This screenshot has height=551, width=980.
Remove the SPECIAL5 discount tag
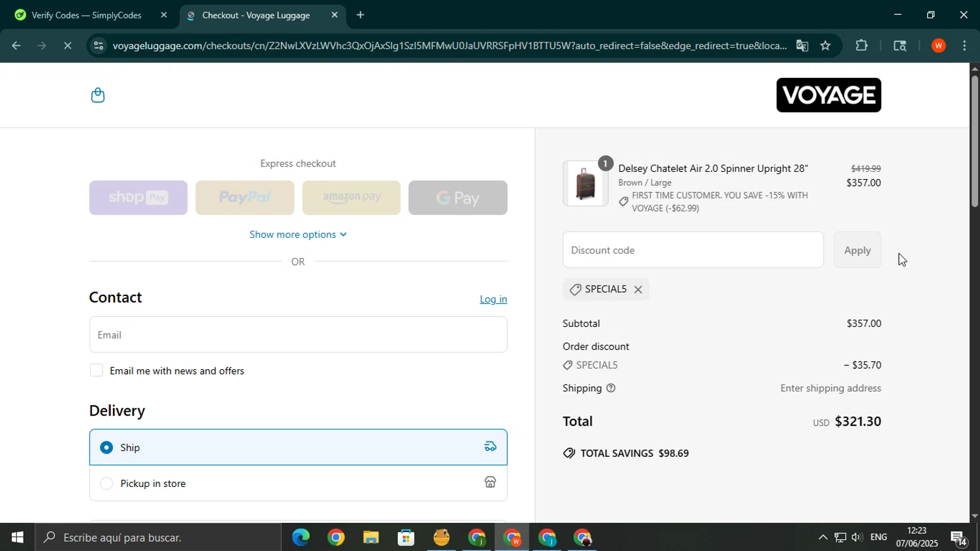pos(638,290)
